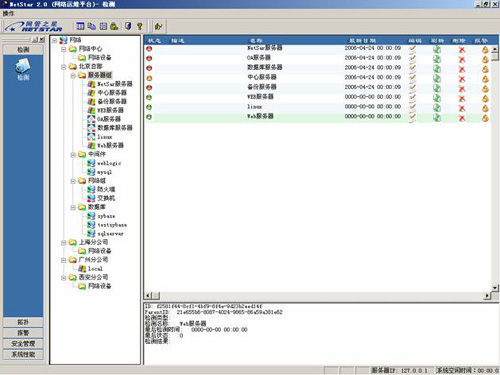Click the delete X in the NetStar服务器 row
Screen dimensions: 500x375
(462, 50)
